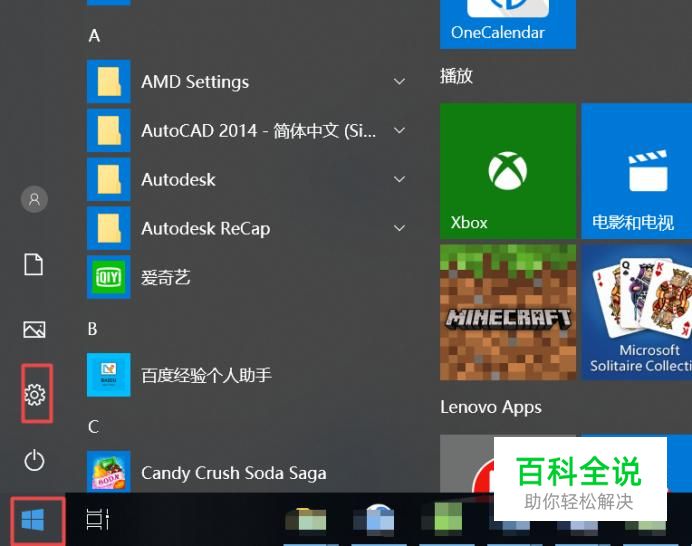Launch the Candy Crush Soda Saga icon
This screenshot has width=692, height=546.
coord(109,471)
